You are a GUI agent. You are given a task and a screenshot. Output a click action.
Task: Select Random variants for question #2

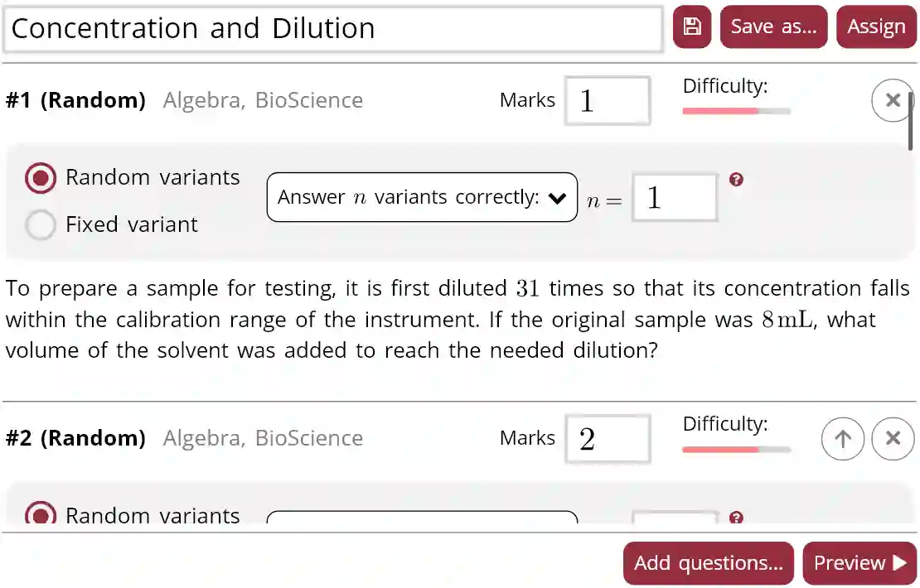tap(41, 516)
